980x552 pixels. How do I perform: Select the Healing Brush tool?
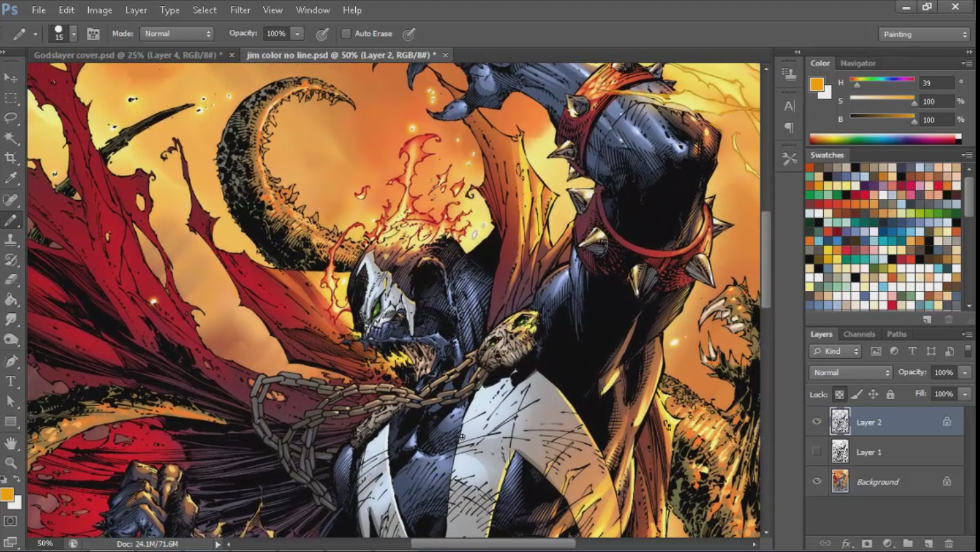[x=11, y=200]
